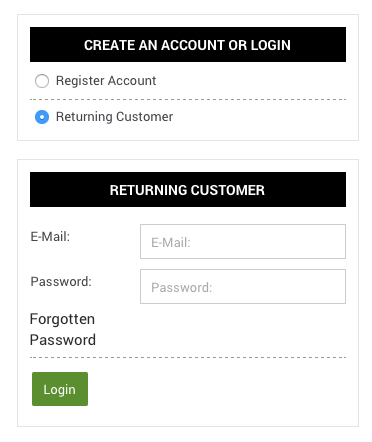The width and height of the screenshot is (372, 442).
Task: Click the gray "Password:" placeholder text
Action: (182, 288)
